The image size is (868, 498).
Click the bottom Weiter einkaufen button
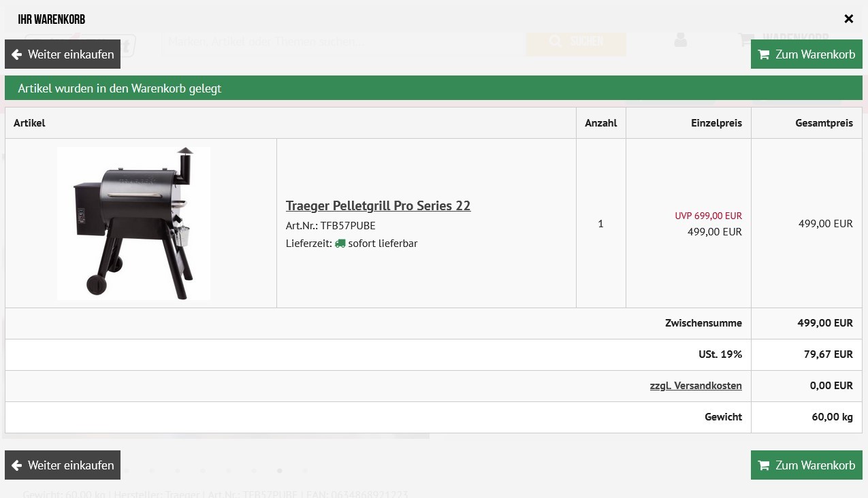pyautogui.click(x=63, y=465)
